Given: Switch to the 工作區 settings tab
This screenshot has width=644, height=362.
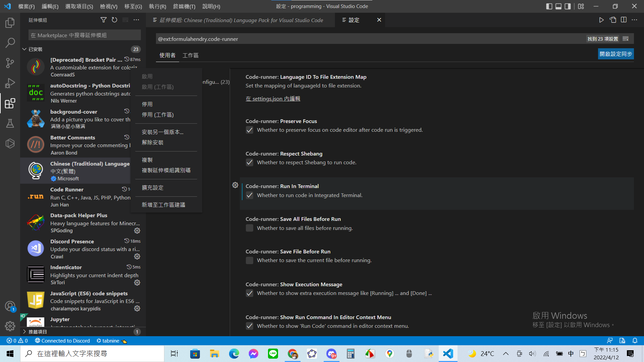Looking at the screenshot, I should pyautogui.click(x=190, y=55).
